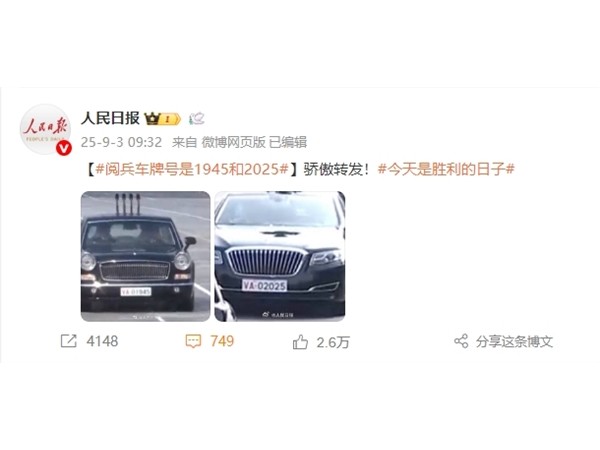Click the 微博网页版 source link

tap(233, 142)
